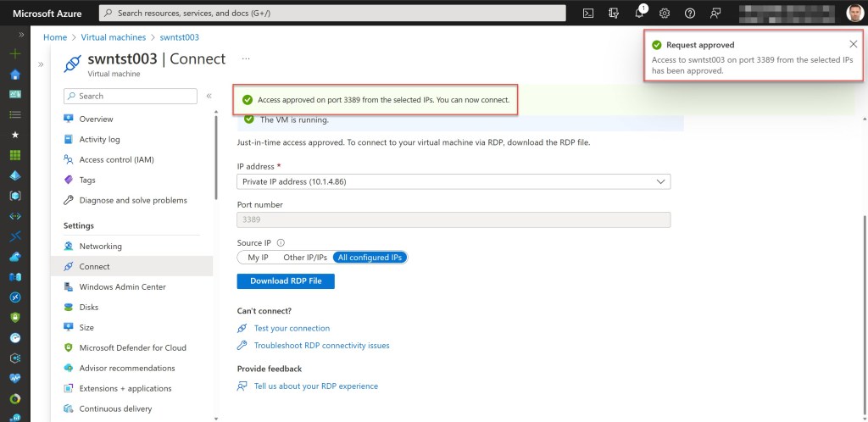Click the Download RDP File button
The image size is (868, 422).
(286, 281)
